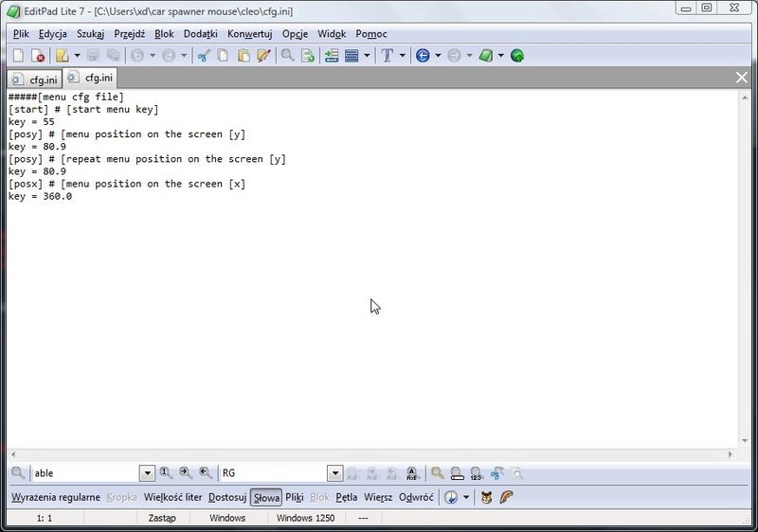Toggle the 'Wiersz' line search option
758x532 pixels.
coord(378,497)
